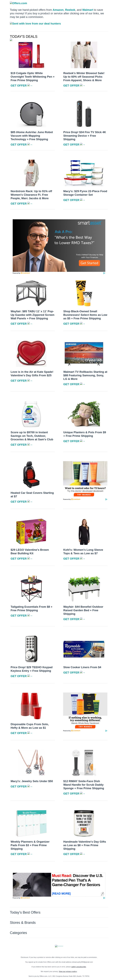Open the Amazon link in the intro text
The height and width of the screenshot is (980, 118).
tap(58, 10)
